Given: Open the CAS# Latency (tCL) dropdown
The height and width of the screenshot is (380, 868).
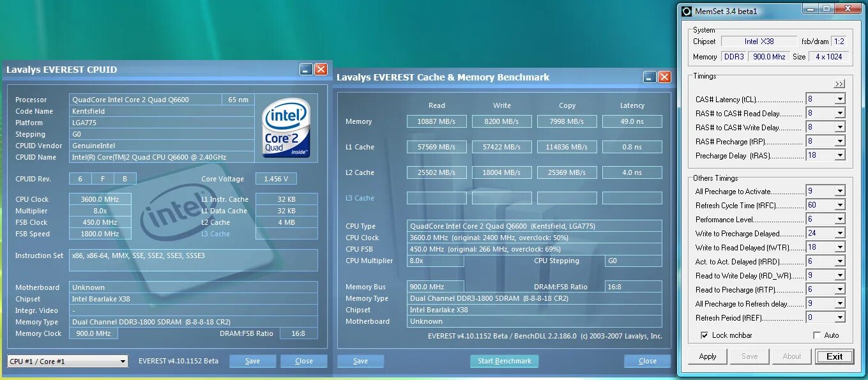Looking at the screenshot, I should pos(840,100).
